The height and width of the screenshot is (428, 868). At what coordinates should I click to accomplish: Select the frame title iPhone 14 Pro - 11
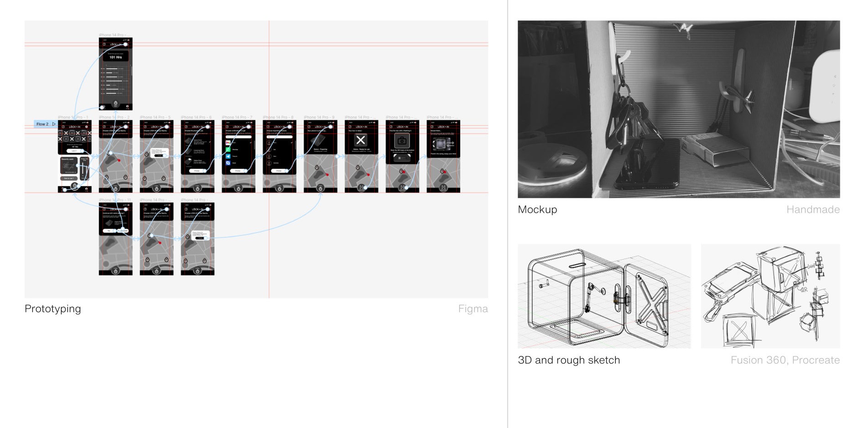115,200
